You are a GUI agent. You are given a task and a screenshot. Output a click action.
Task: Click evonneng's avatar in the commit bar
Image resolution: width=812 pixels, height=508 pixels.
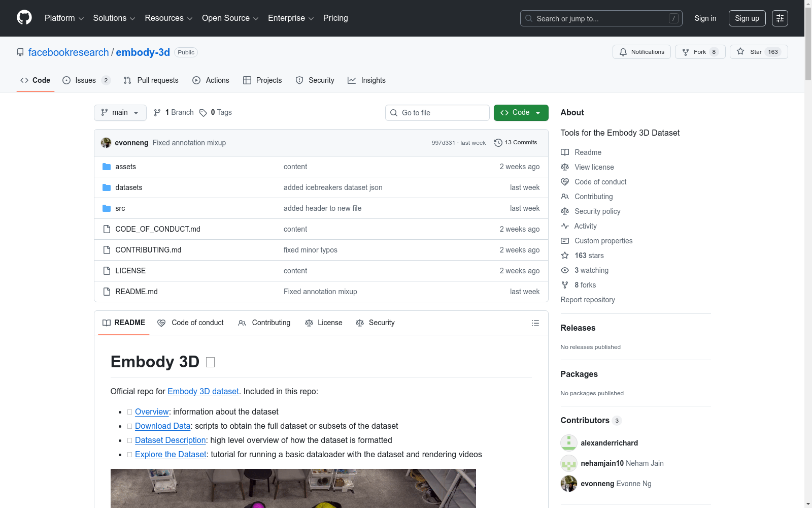pyautogui.click(x=106, y=143)
